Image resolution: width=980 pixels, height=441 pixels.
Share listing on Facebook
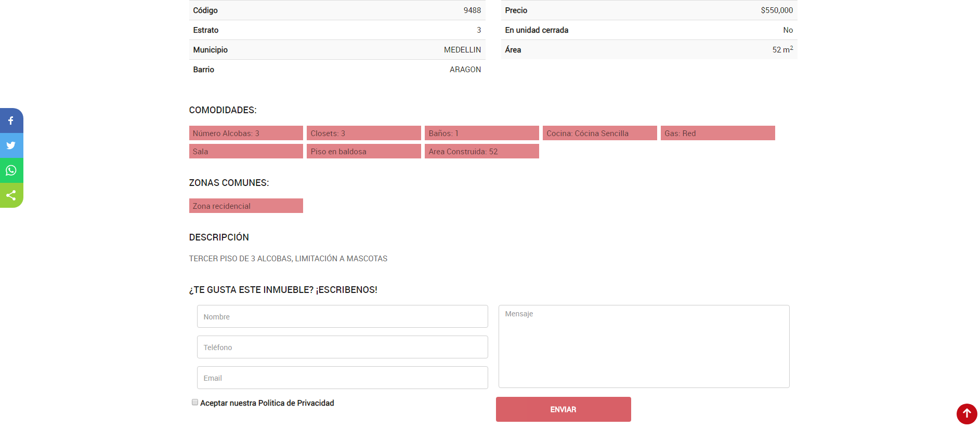click(11, 121)
